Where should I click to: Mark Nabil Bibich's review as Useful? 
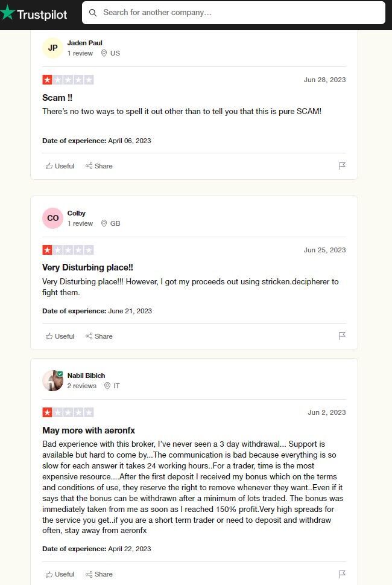click(x=60, y=574)
